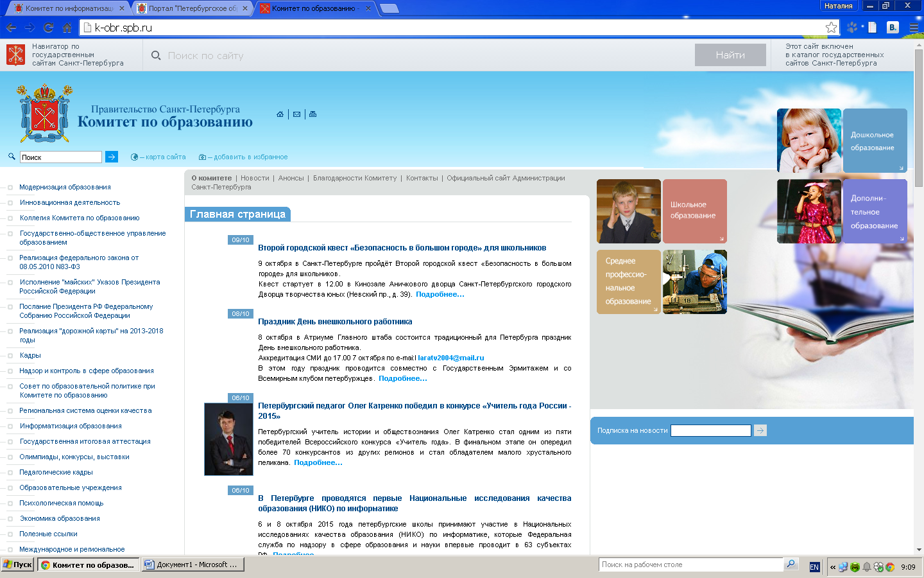The image size is (924, 578).
Task: Click the Найти search button
Action: 730,55
